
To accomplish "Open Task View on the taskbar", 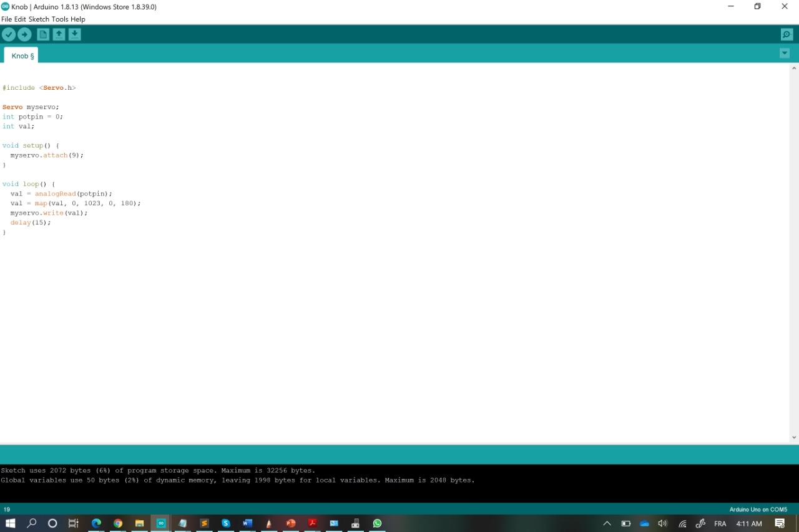I will [74, 523].
